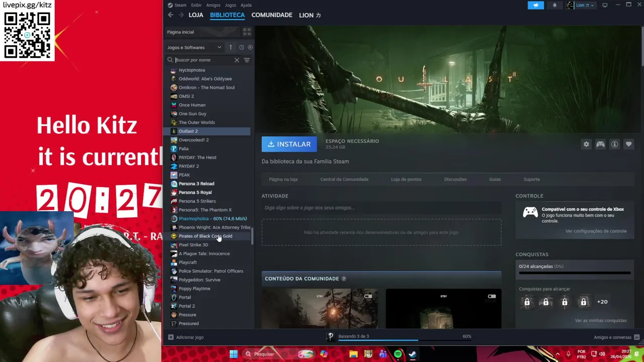Open the LION profile tab
Image resolution: width=644 pixels, height=362 pixels.
[x=310, y=15]
